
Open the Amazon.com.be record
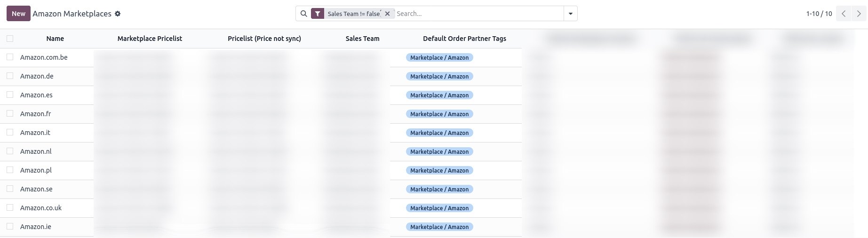[44, 57]
